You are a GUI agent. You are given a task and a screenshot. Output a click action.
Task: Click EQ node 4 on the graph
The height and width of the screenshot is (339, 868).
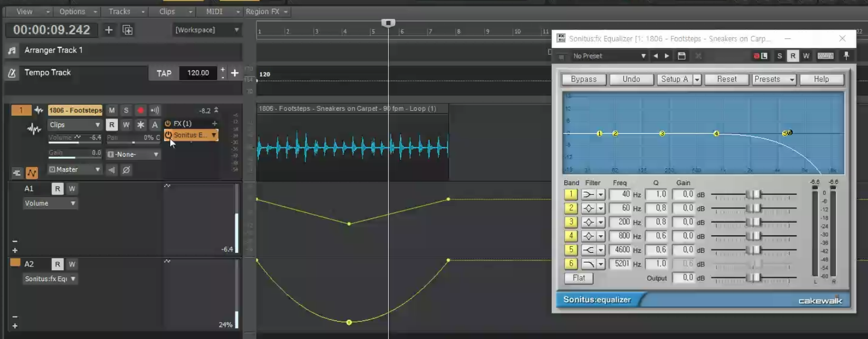coord(716,134)
